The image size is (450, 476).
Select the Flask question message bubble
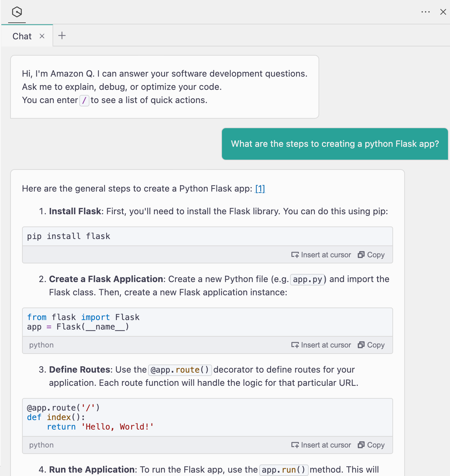[x=335, y=144]
